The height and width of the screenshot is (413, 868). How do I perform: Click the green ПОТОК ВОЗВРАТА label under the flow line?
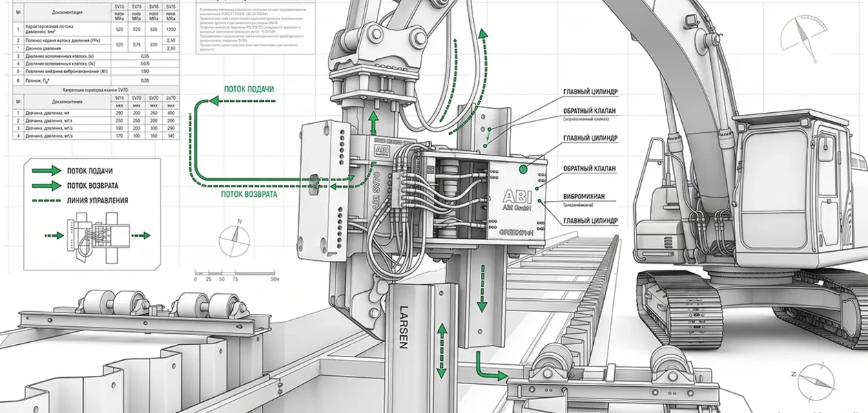tap(249, 194)
